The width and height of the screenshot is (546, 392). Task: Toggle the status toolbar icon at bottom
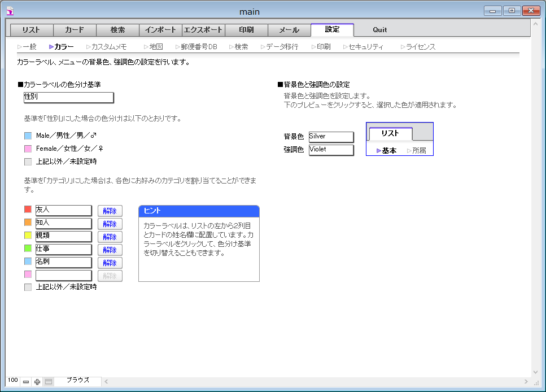[49, 382]
